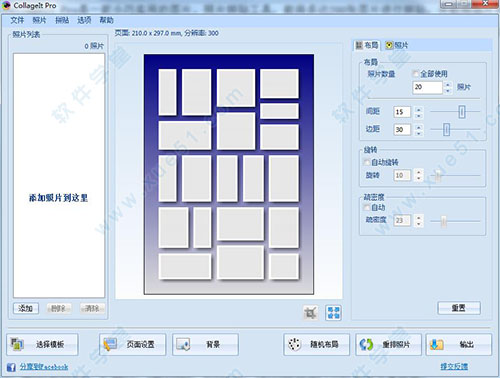Switch to the 照片 (Photo) tab on right panel
500x378 pixels.
tap(396, 45)
